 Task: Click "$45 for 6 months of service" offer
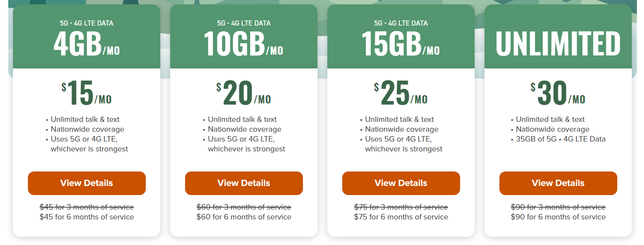[x=86, y=217]
